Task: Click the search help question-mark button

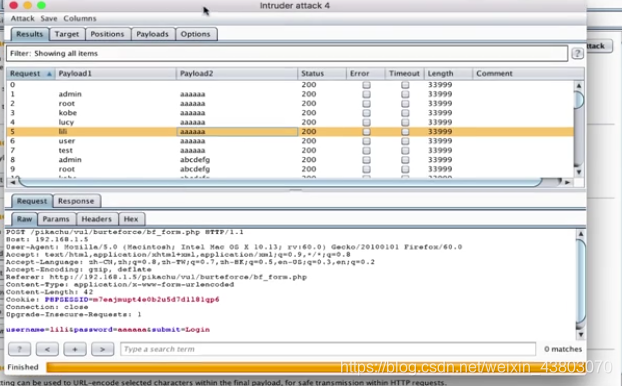Action: [19, 349]
